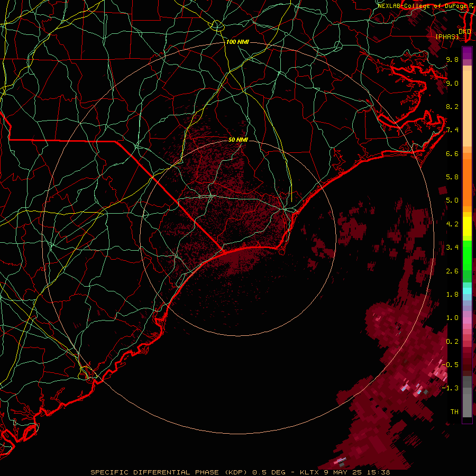Click the 50 NMI range ring label

[238, 140]
